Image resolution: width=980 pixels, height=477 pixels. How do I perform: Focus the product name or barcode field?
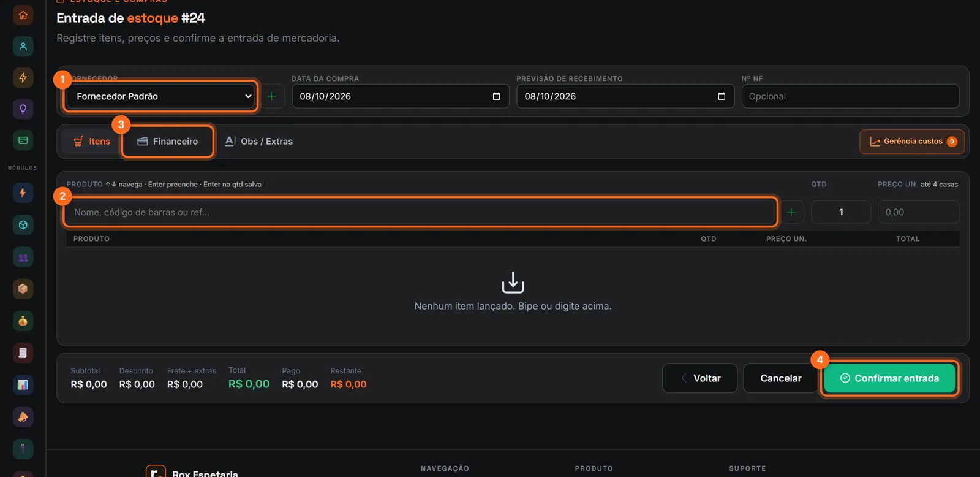[420, 212]
